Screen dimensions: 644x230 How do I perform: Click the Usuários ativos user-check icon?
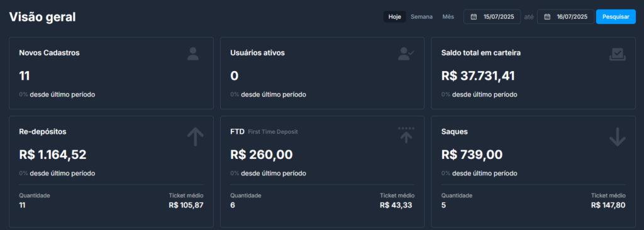click(406, 54)
